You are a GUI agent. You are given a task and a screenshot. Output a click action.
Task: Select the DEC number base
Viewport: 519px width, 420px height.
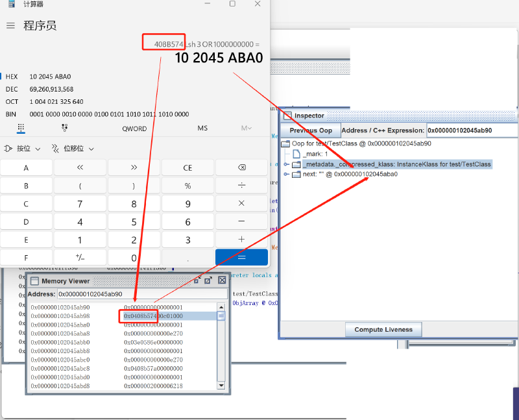(12, 89)
